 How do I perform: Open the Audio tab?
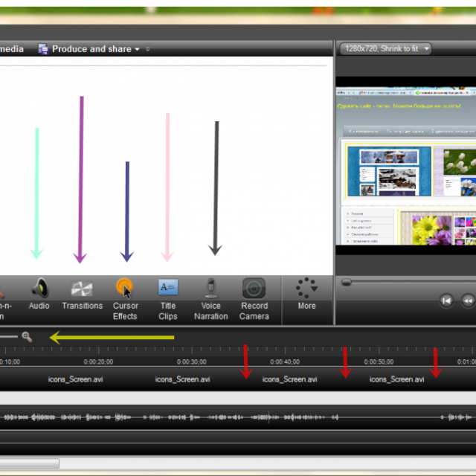39,295
